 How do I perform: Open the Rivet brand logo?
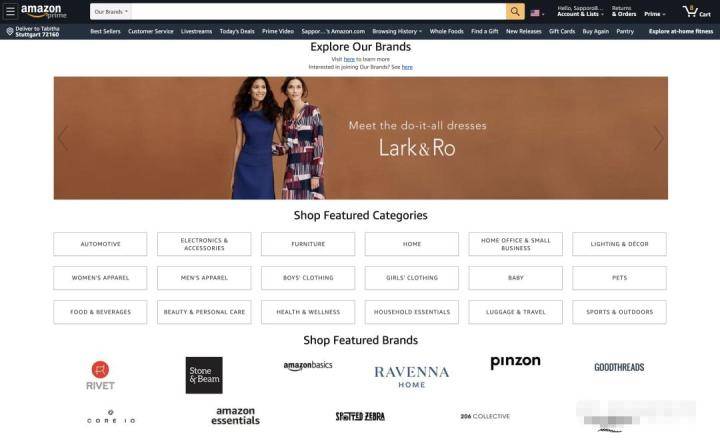click(x=100, y=376)
